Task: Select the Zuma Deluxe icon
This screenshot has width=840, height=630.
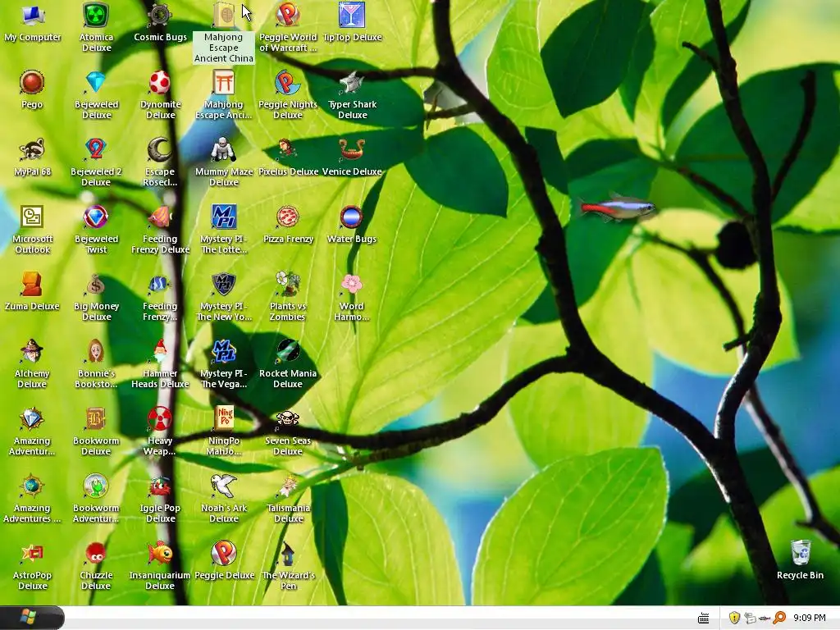Action: pos(32,285)
